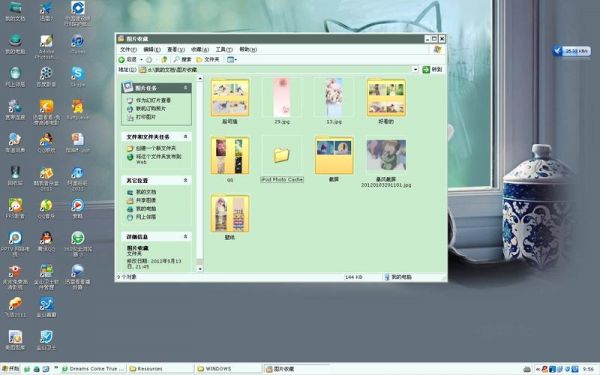The height and width of the screenshot is (375, 600).
Task: Collapse the 详细信息 section
Action: click(186, 237)
